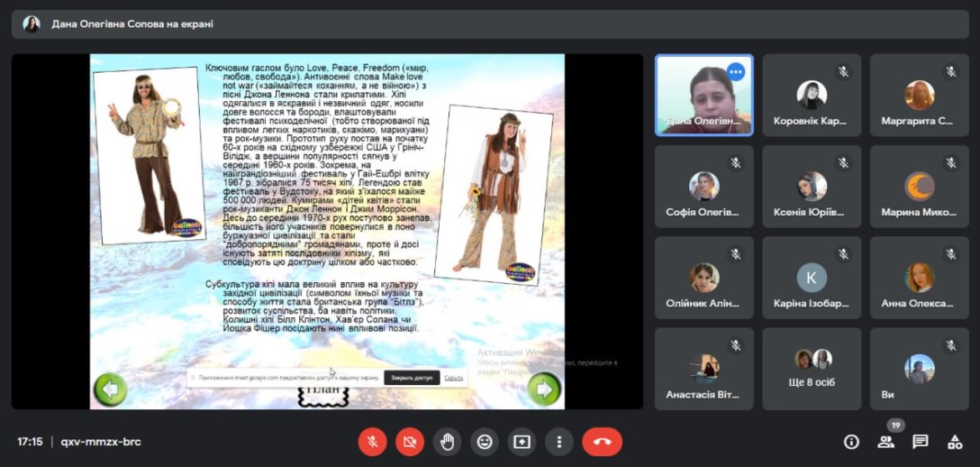980x467 pixels.
Task: Click the female hippie costume image on slide
Action: coord(494,195)
